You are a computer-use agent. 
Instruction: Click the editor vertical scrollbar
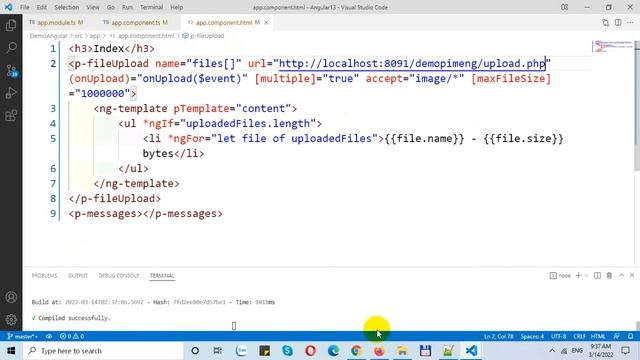click(637, 106)
